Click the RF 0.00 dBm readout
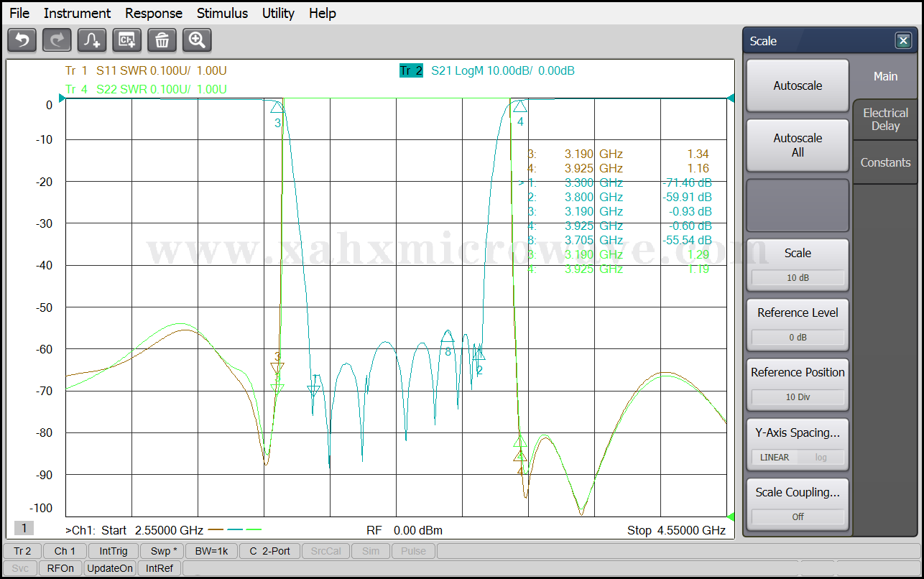The height and width of the screenshot is (579, 924). pos(405,531)
